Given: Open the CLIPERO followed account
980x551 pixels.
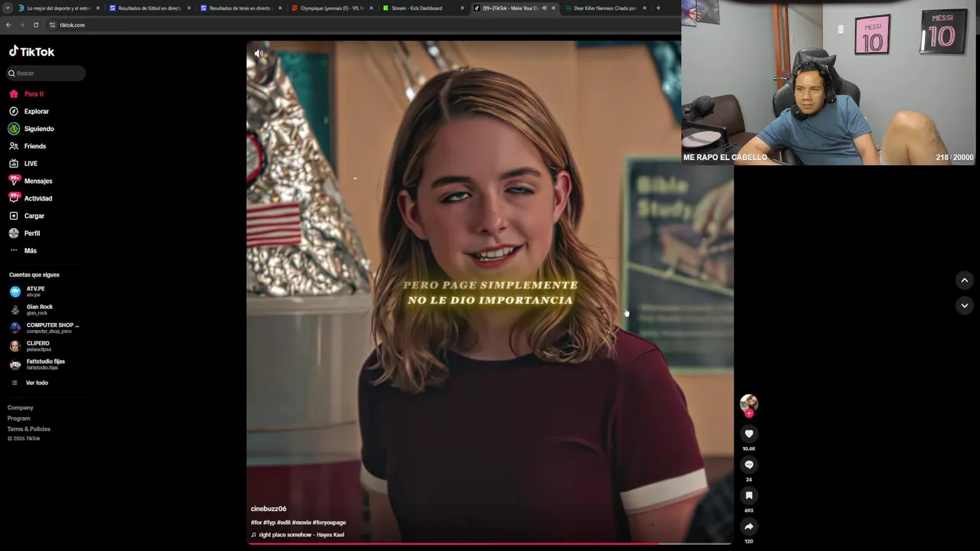Looking at the screenshot, I should pos(38,346).
